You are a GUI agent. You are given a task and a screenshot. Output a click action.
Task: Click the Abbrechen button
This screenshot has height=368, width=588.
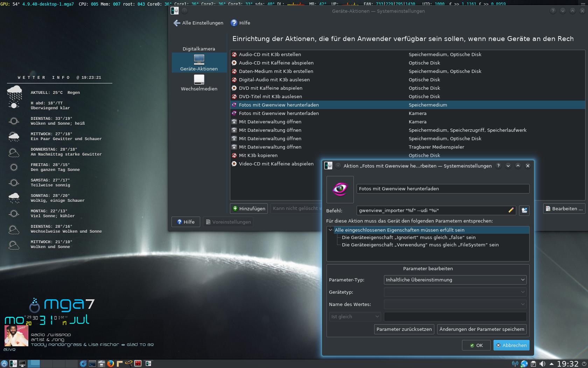click(511, 345)
